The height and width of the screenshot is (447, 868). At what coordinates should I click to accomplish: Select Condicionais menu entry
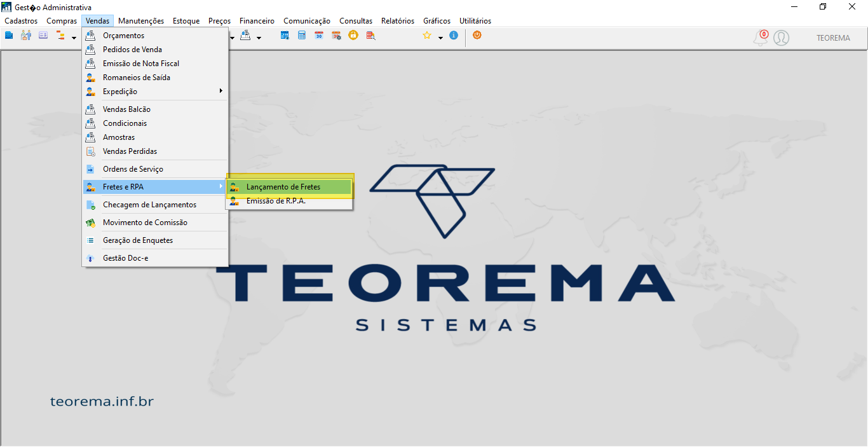[155, 123]
